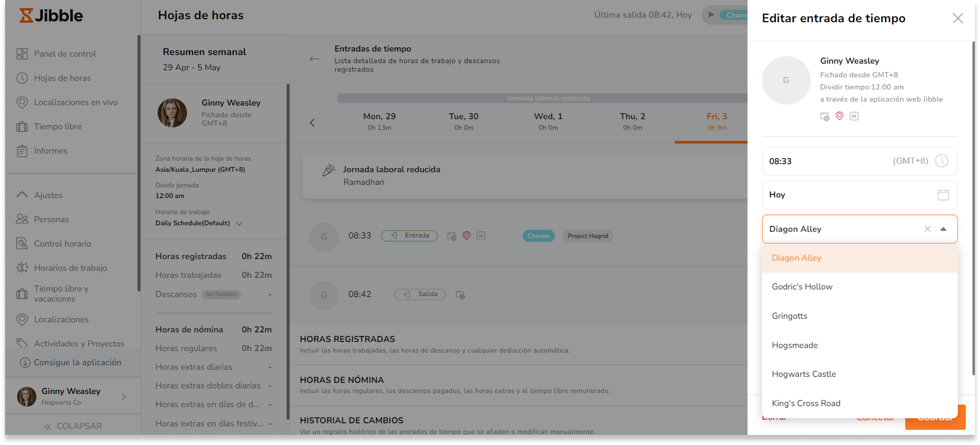The image size is (980, 445).
Task: Click the Salida badge on 08:42 entry
Action: (419, 294)
